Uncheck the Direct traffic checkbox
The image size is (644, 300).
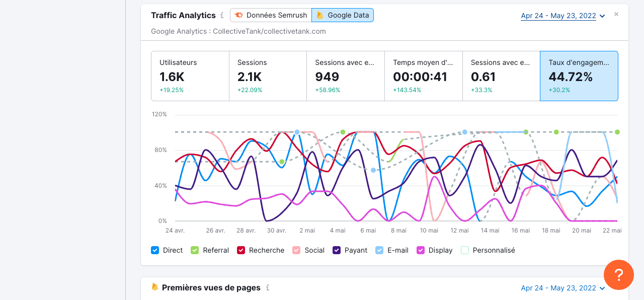[155, 250]
